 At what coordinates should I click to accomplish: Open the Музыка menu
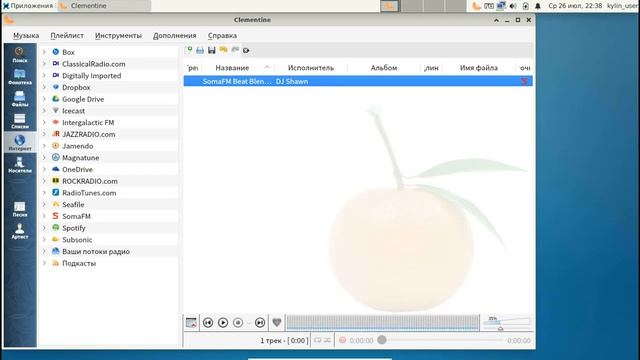pos(26,36)
